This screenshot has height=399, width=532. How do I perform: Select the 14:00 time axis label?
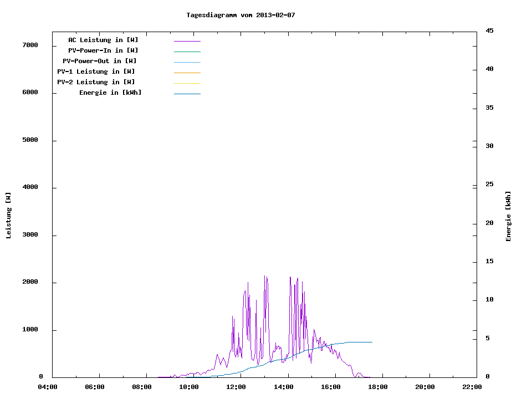284,387
